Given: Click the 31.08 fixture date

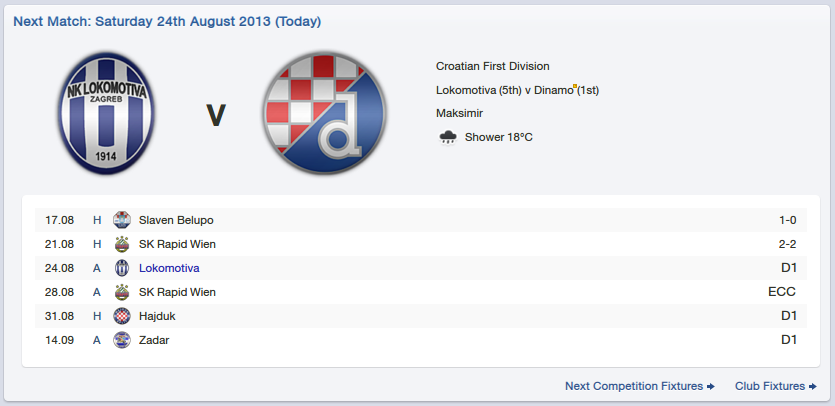Looking at the screenshot, I should [x=59, y=316].
